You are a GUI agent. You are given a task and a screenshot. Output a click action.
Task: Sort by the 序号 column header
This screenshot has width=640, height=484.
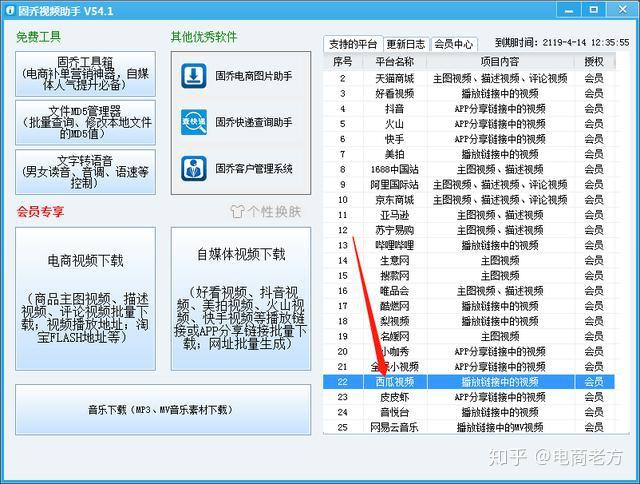click(x=342, y=62)
